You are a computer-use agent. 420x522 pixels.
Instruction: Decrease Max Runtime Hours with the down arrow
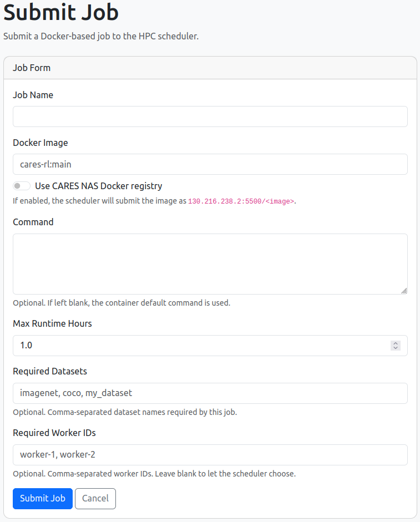(x=396, y=348)
